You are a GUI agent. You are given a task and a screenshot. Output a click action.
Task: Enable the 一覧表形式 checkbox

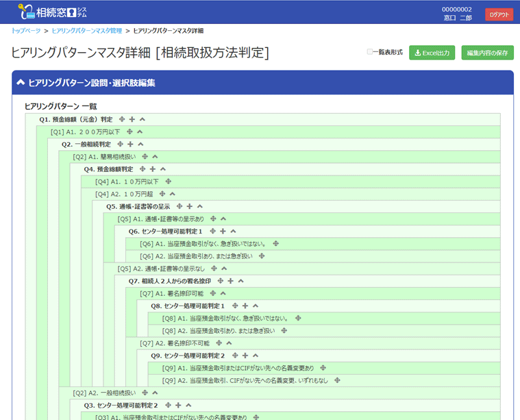click(370, 52)
